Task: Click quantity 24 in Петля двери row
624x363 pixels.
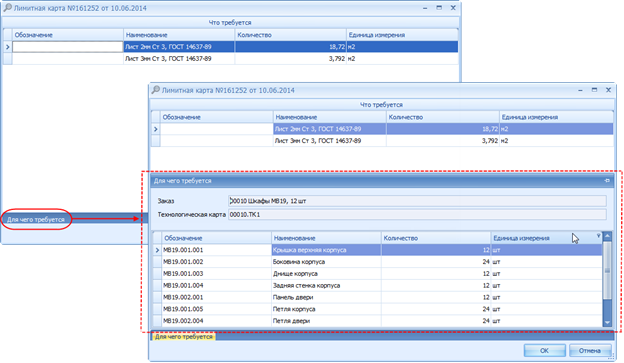Action: pos(486,321)
